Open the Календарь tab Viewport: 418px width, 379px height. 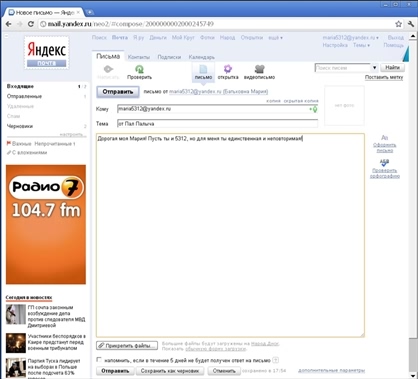(x=202, y=57)
